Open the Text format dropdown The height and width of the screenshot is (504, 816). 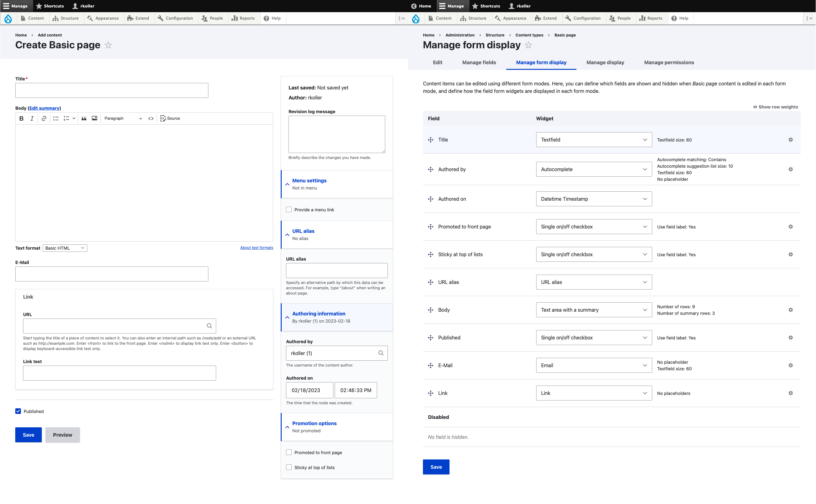tap(65, 248)
